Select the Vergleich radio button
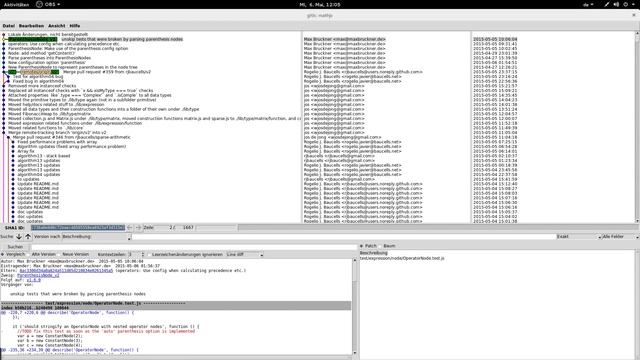The width and height of the screenshot is (640, 360). point(13,254)
